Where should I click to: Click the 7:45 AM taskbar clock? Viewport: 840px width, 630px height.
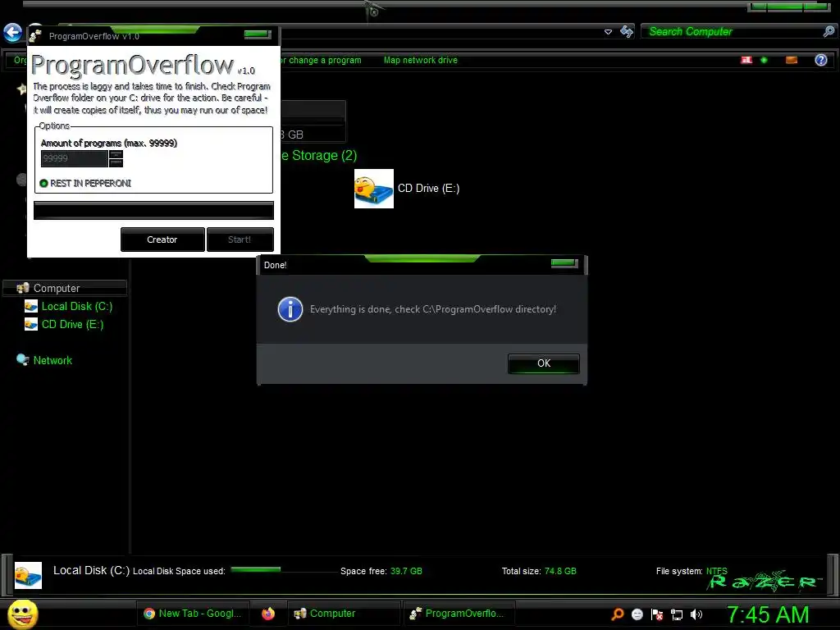point(768,614)
